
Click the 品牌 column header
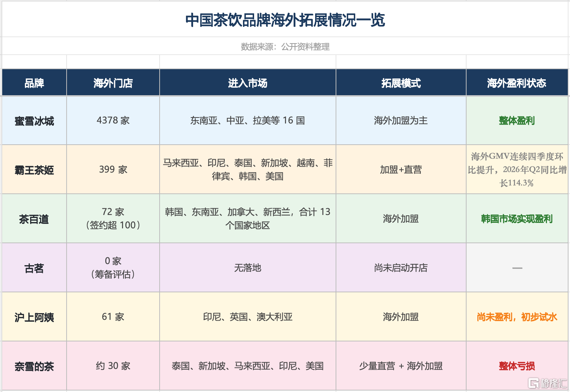[34, 83]
